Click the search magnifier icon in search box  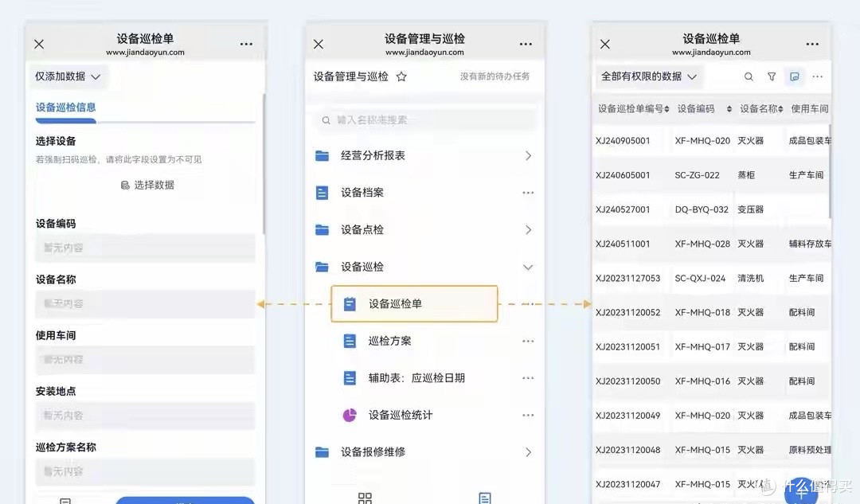(326, 120)
